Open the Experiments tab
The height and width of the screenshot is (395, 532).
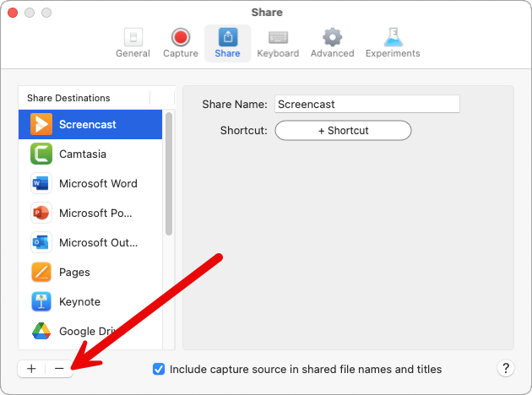[393, 43]
